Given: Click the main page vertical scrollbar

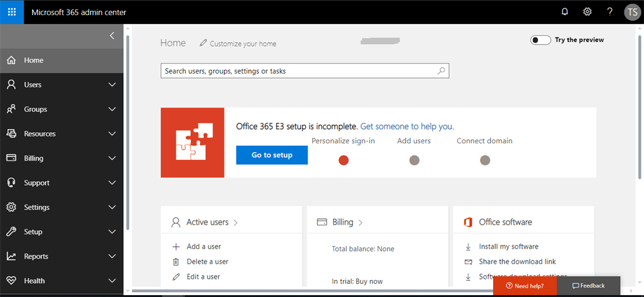Looking at the screenshot, I should coord(640,107).
